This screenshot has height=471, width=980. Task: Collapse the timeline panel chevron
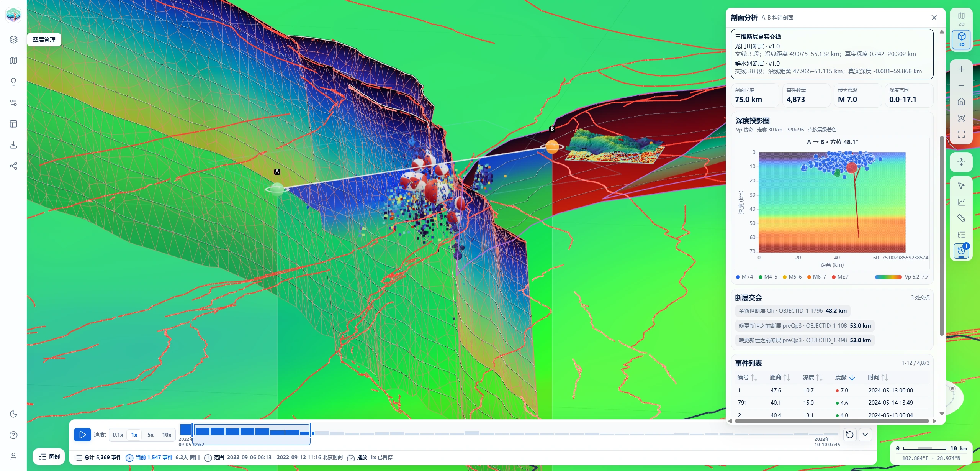tap(865, 435)
